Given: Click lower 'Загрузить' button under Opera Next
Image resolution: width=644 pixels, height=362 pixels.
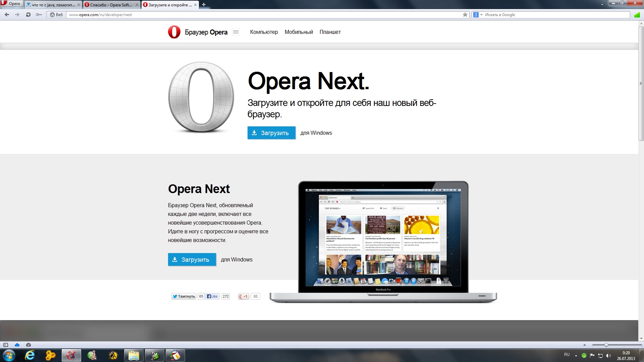Looking at the screenshot, I should point(192,259).
